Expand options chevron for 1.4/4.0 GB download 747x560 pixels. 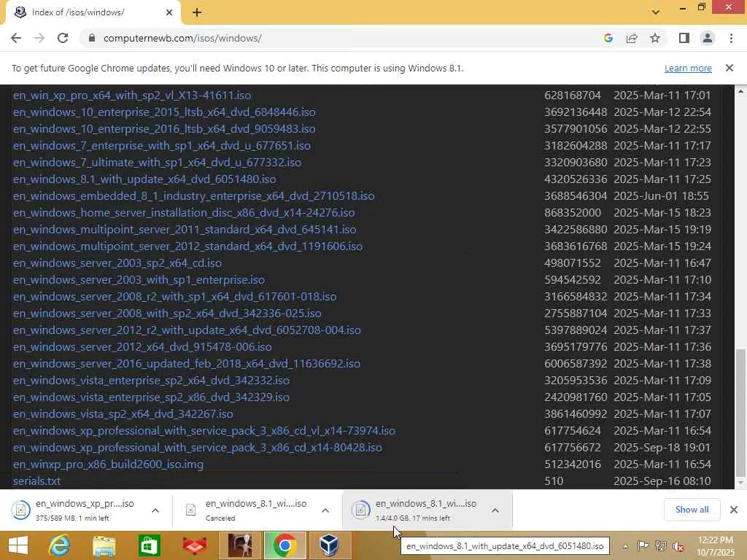495,510
